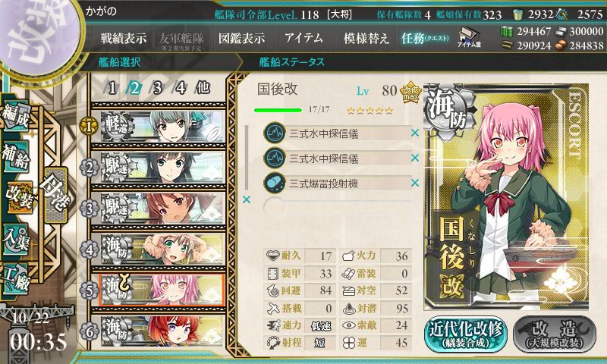
Task: Return to 母港 home port button
Action: tap(56, 195)
